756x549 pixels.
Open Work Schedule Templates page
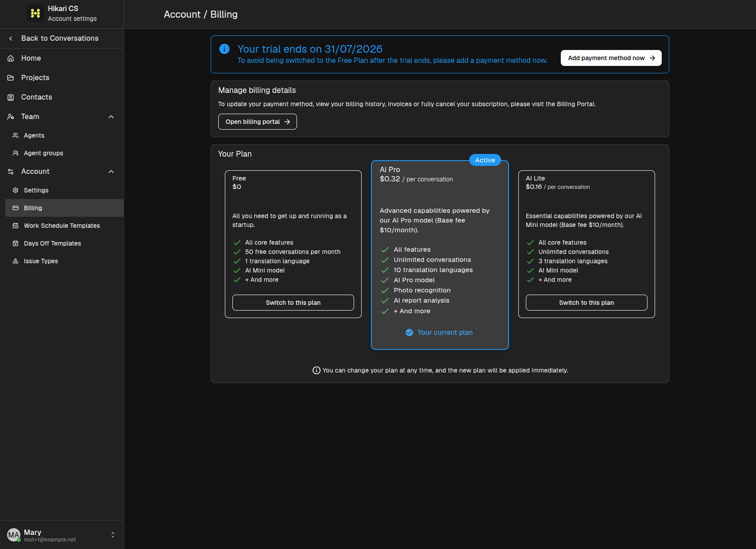[64, 226]
